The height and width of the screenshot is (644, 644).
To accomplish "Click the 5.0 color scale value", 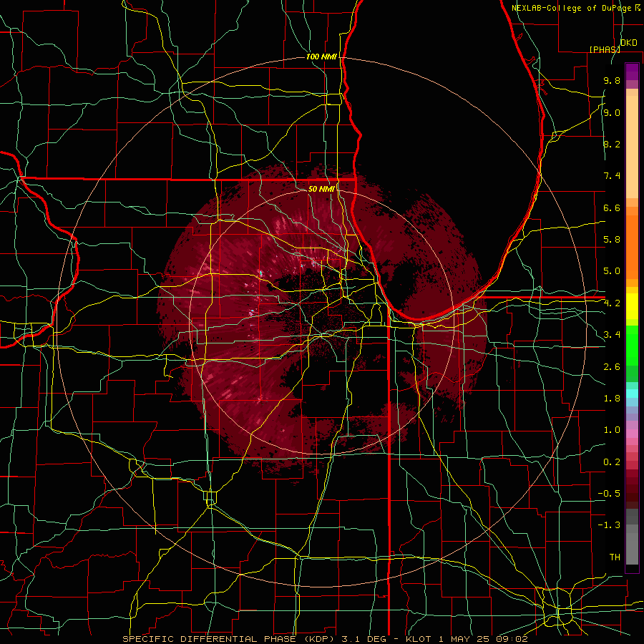I will click(x=612, y=271).
